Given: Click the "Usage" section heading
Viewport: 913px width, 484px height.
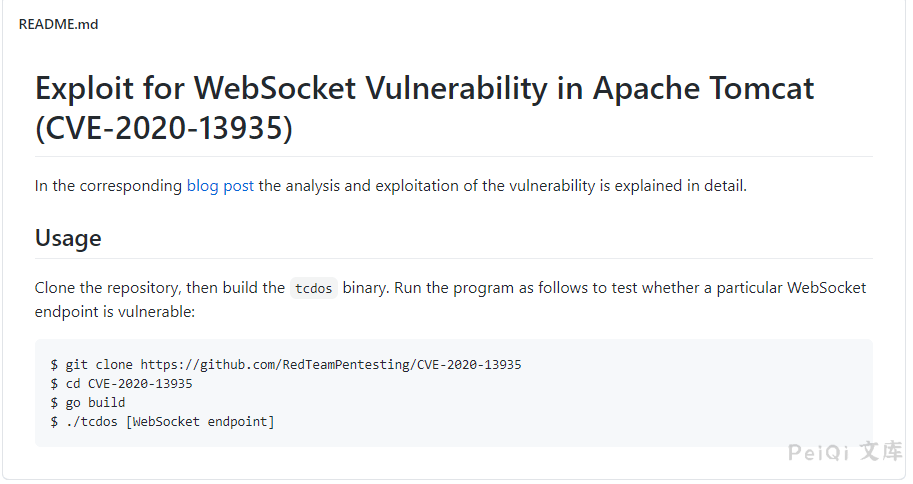Looking at the screenshot, I should [68, 238].
